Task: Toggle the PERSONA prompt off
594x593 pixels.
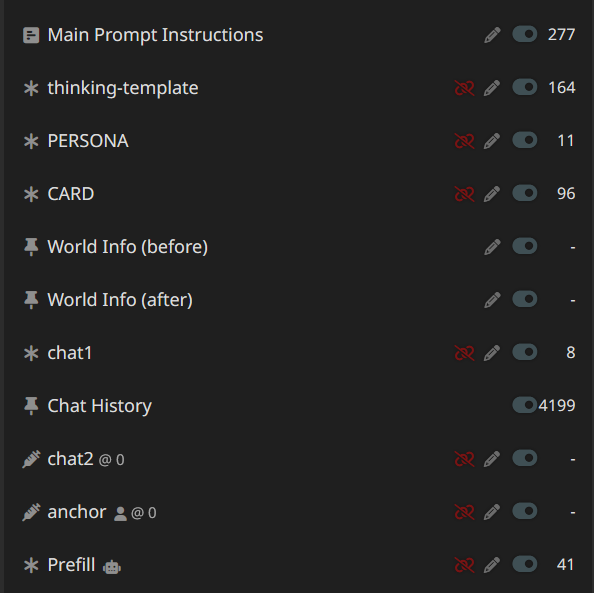Action: pyautogui.click(x=525, y=140)
